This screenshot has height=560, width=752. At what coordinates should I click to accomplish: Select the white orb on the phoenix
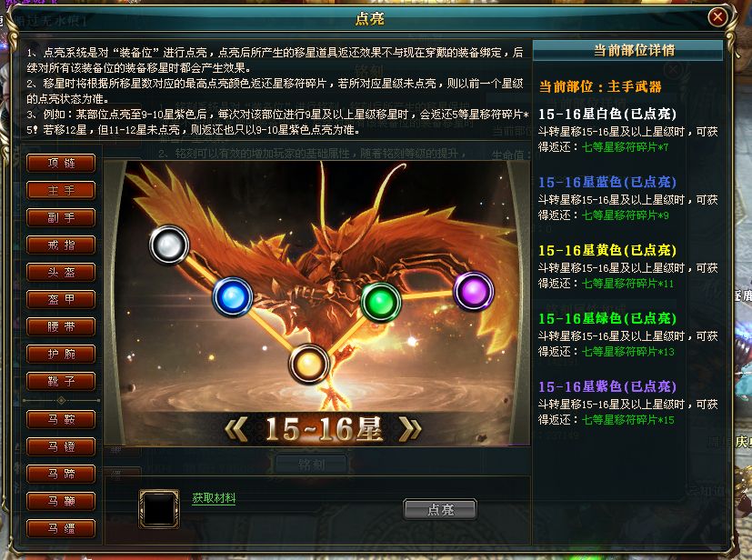click(169, 245)
